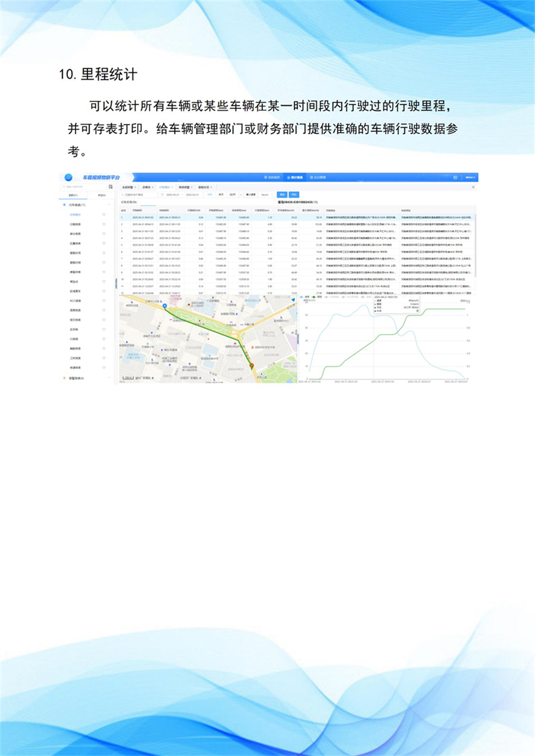Viewport: 535px width, 756px height.
Task: Click the blue 查询 button
Action: (x=283, y=195)
